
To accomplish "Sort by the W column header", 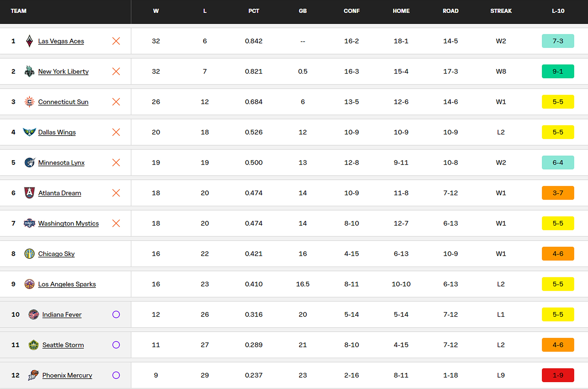I will tap(156, 11).
